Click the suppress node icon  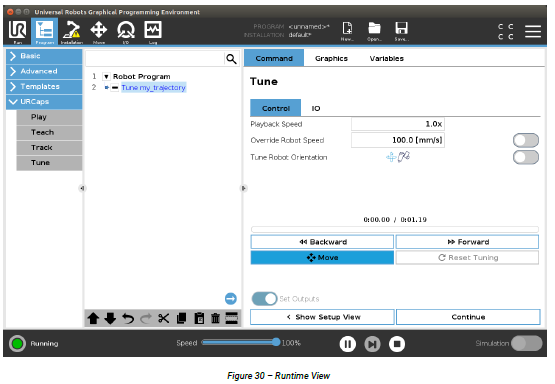pos(232,318)
